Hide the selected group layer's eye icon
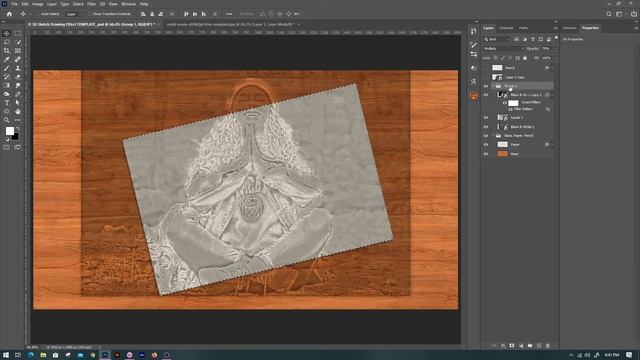 point(486,86)
